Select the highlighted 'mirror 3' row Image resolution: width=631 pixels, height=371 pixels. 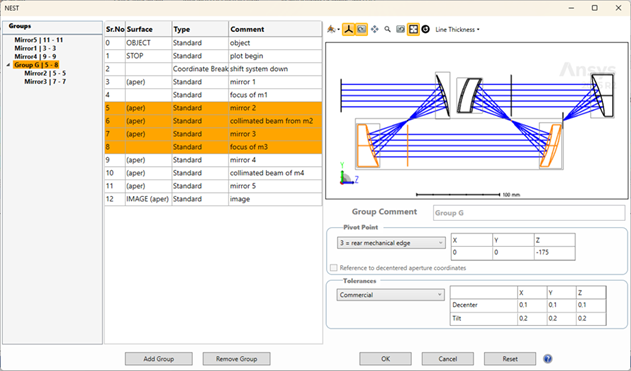point(213,134)
